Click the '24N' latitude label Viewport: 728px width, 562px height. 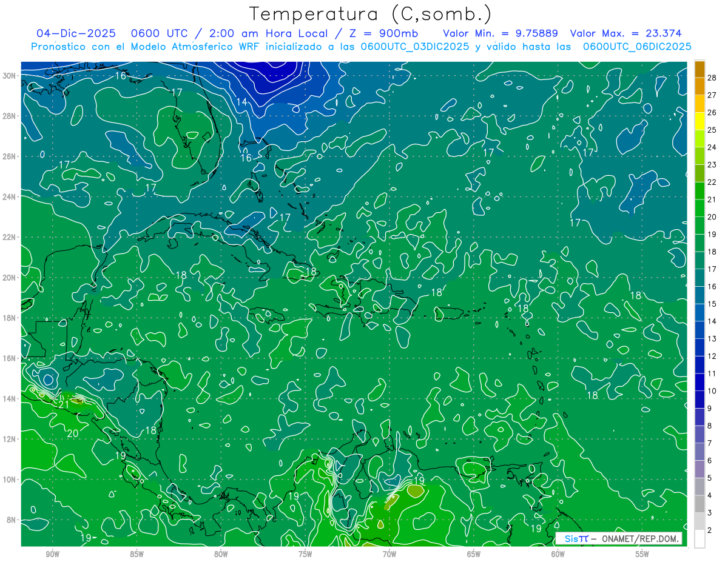click(9, 197)
